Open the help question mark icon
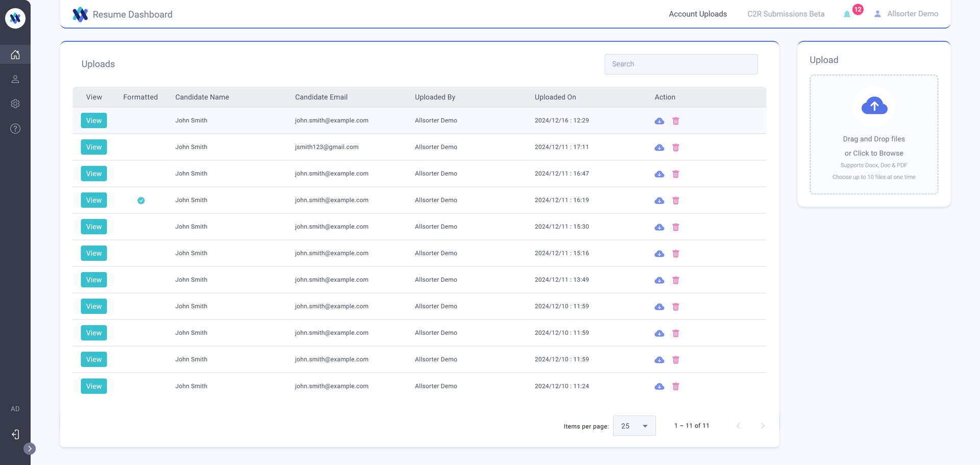 tap(15, 129)
